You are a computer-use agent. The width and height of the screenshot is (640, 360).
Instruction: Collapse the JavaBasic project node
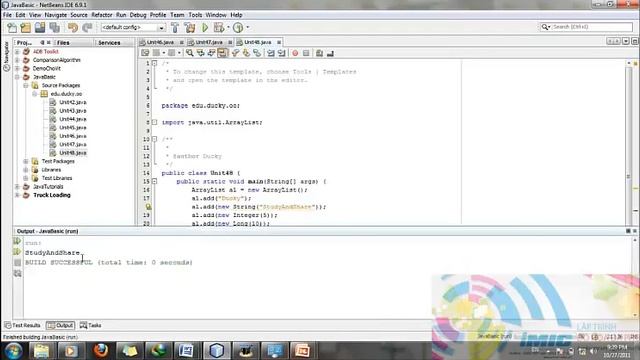[17, 77]
